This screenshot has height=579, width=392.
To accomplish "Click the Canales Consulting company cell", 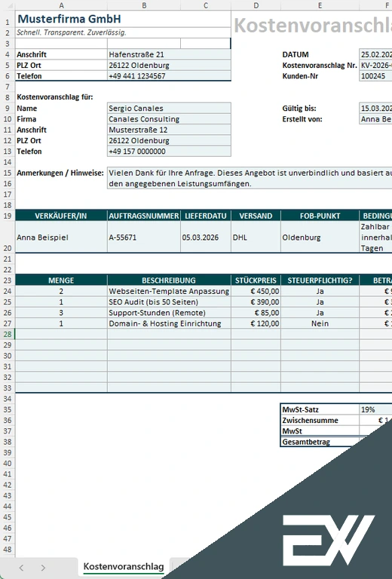I will pyautogui.click(x=169, y=119).
